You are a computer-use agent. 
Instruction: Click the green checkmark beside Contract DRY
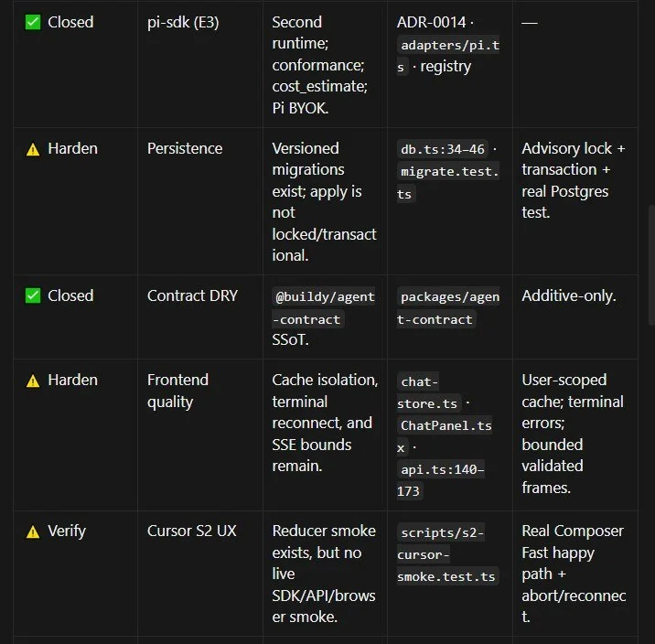click(x=33, y=295)
